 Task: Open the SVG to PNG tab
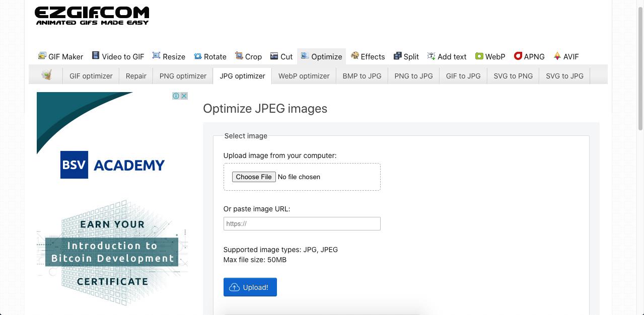click(513, 76)
